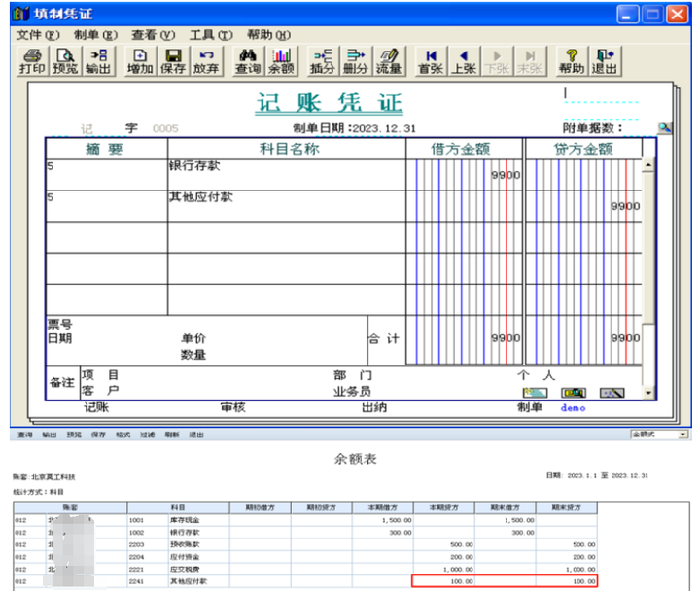Click account code 2241 in balance sheet
This screenshot has height=591, width=700.
[137, 581]
